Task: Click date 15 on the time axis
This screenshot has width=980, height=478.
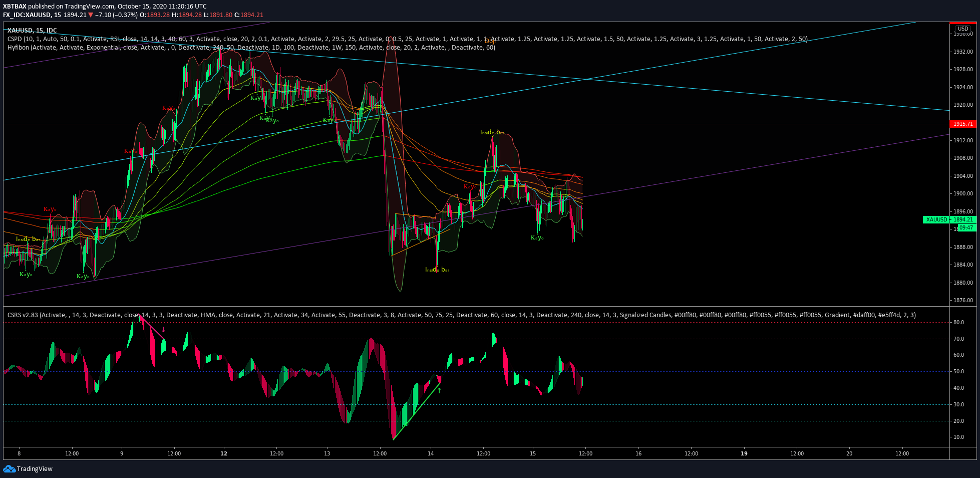Action: point(533,453)
